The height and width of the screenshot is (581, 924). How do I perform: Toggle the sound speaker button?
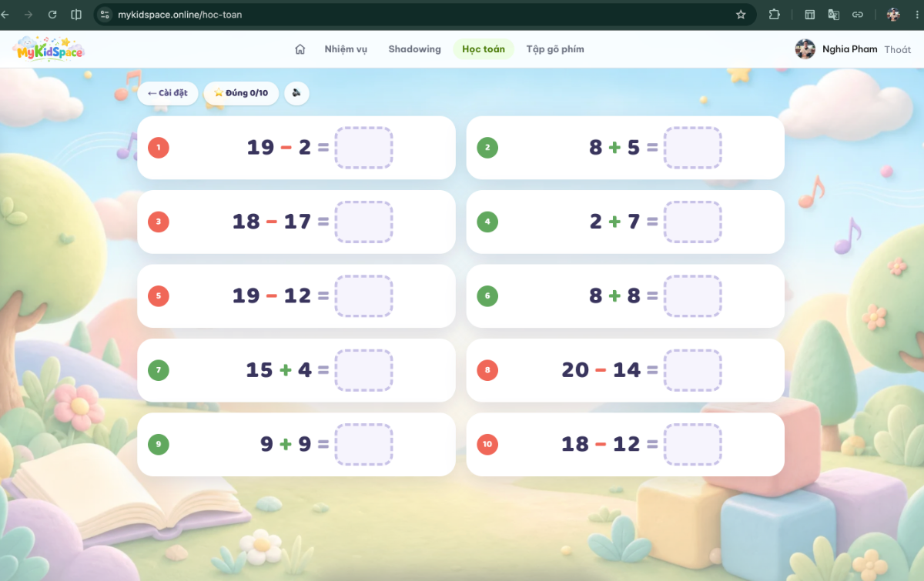click(296, 93)
